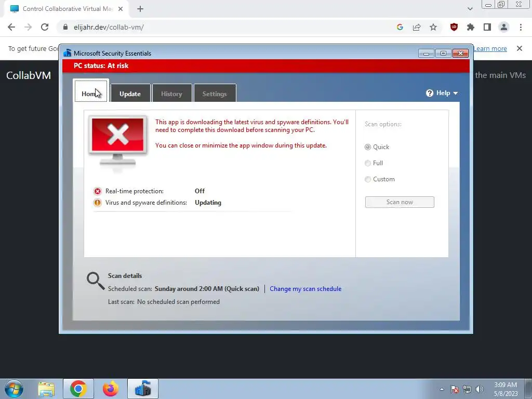Minimize the Security Essentials window
This screenshot has height=399, width=532.
(x=426, y=54)
